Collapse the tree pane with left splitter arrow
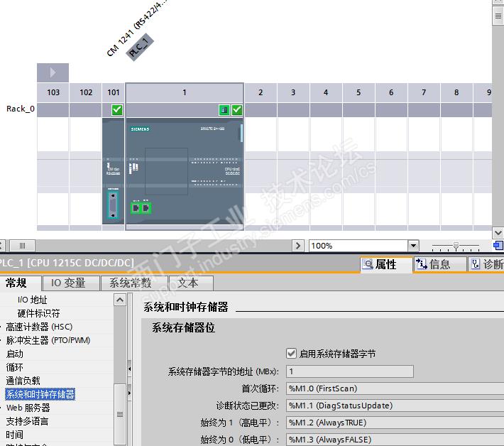504x446 pixels. point(129,369)
